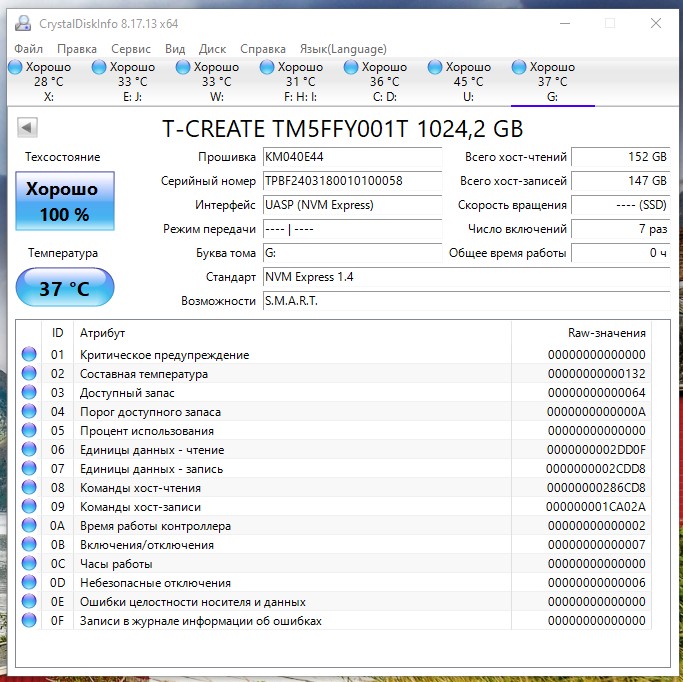Click status orb for attribute 0E
Viewport: 683px width, 682px height.
(29, 601)
